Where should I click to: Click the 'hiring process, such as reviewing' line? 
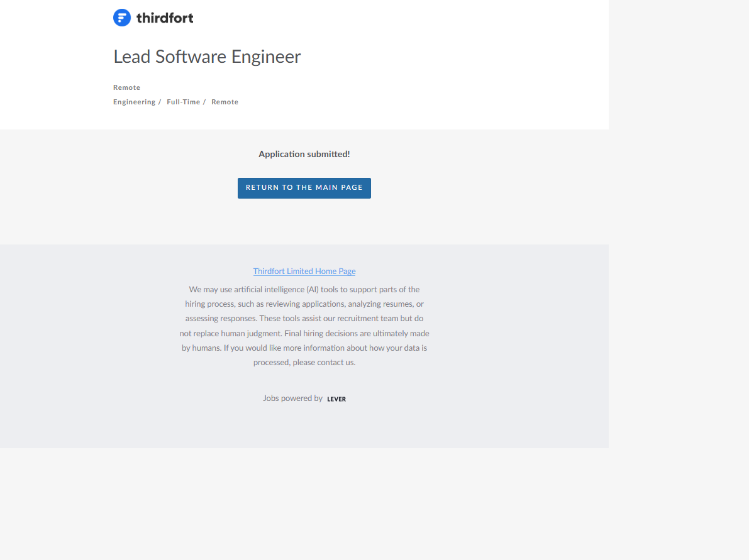304,304
